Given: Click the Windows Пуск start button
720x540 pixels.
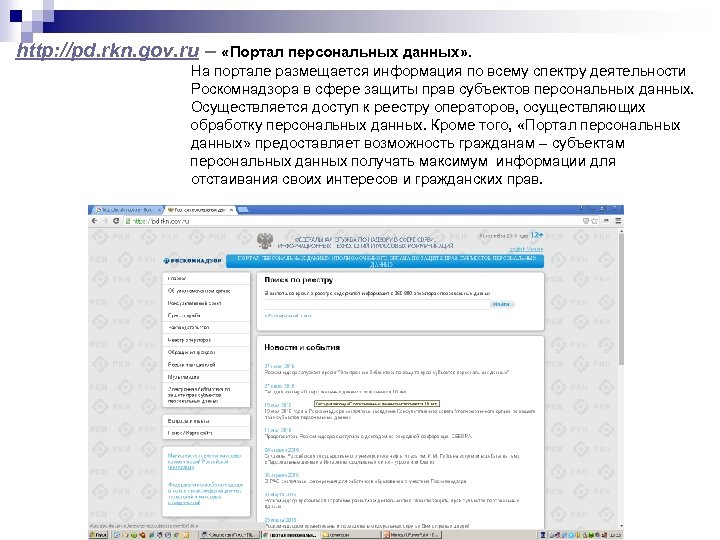Looking at the screenshot, I should pos(98,535).
